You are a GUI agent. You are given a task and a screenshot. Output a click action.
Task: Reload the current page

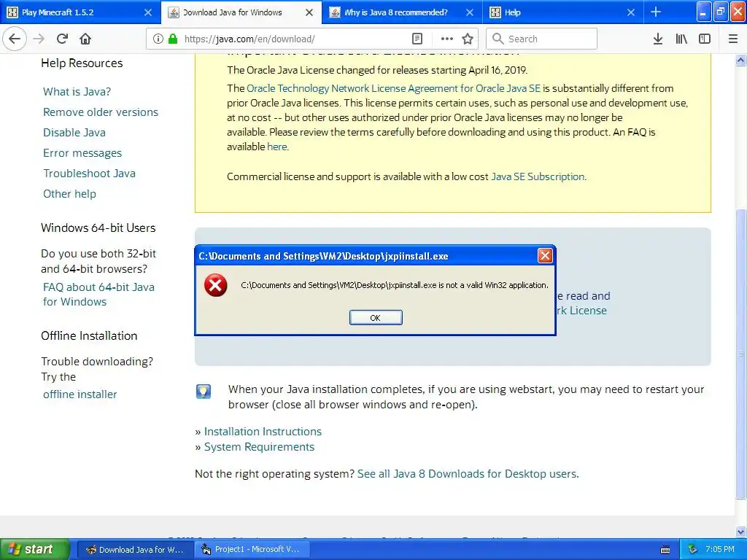62,39
